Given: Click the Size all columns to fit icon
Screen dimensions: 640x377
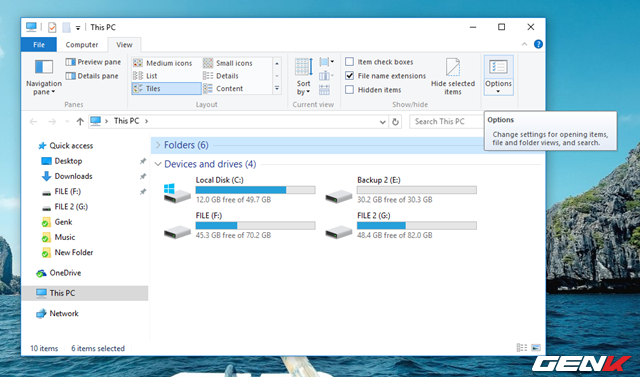Looking at the screenshot, I should [324, 90].
